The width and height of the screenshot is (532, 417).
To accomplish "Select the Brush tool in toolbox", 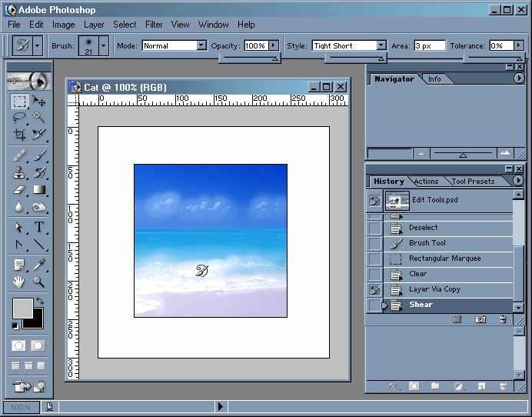I will coord(39,156).
